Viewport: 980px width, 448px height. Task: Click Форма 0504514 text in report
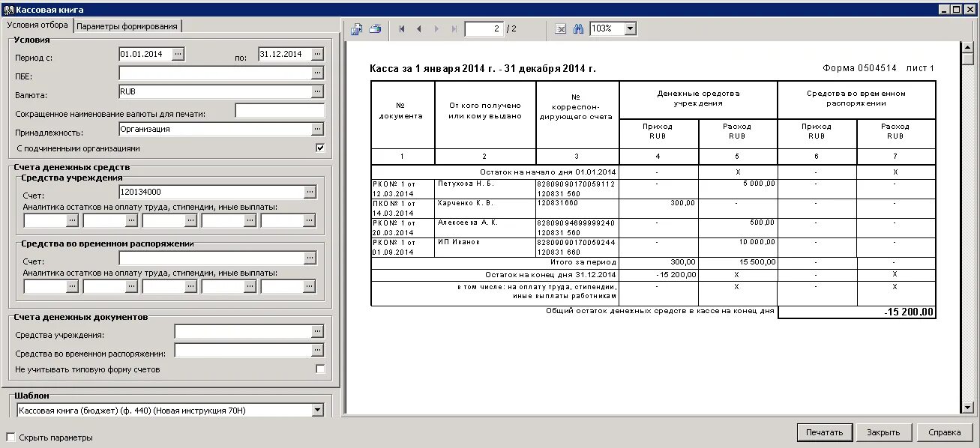pos(859,68)
